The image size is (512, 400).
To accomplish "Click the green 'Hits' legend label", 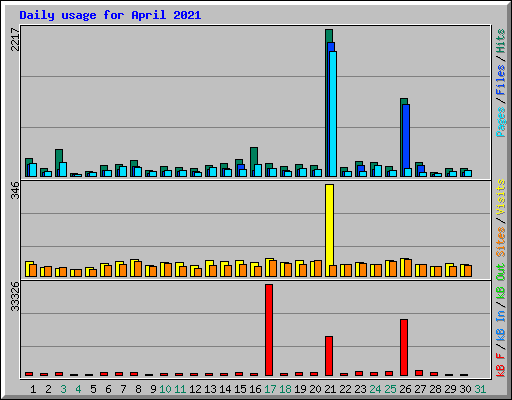I will (x=500, y=41).
